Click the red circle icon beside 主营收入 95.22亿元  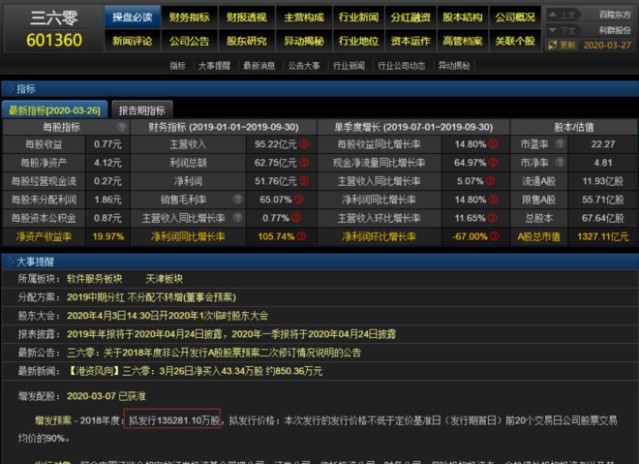click(x=304, y=144)
